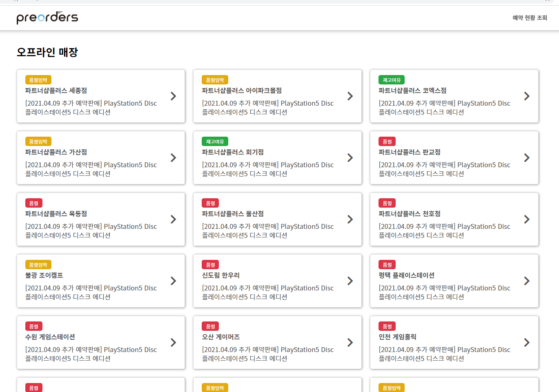
Task: Click the 오프라인 매장 heading
Action: coord(47,52)
